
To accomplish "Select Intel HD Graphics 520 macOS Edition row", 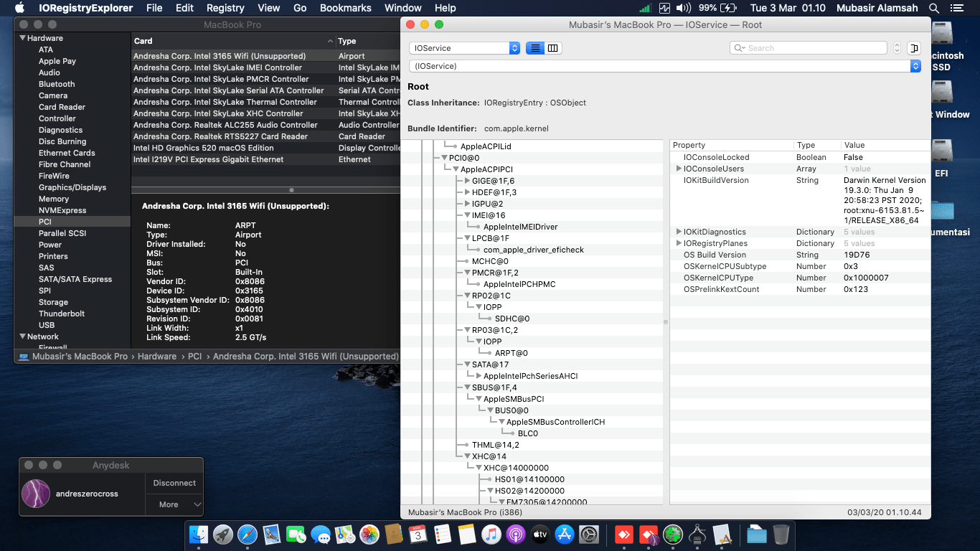I will (266, 148).
